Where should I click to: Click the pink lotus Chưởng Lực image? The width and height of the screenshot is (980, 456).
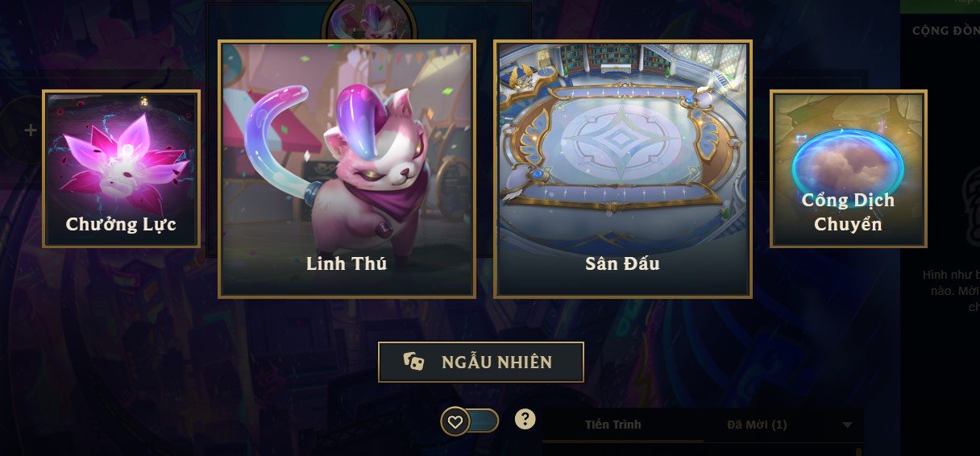point(121,151)
